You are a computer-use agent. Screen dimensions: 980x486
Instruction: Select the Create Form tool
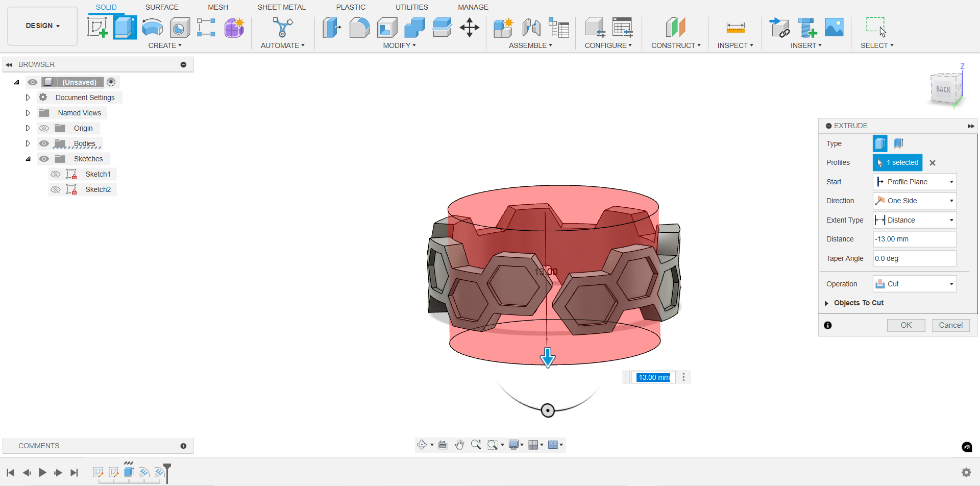234,27
